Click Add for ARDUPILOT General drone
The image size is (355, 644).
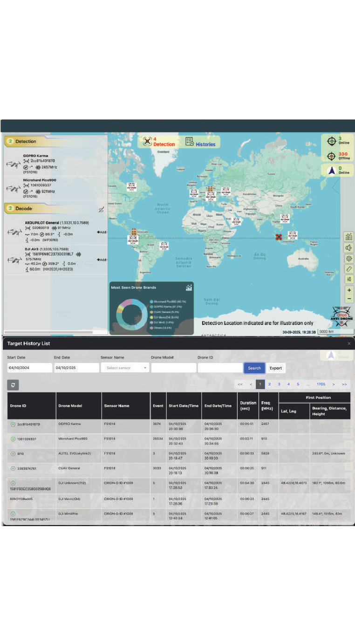pos(102,232)
